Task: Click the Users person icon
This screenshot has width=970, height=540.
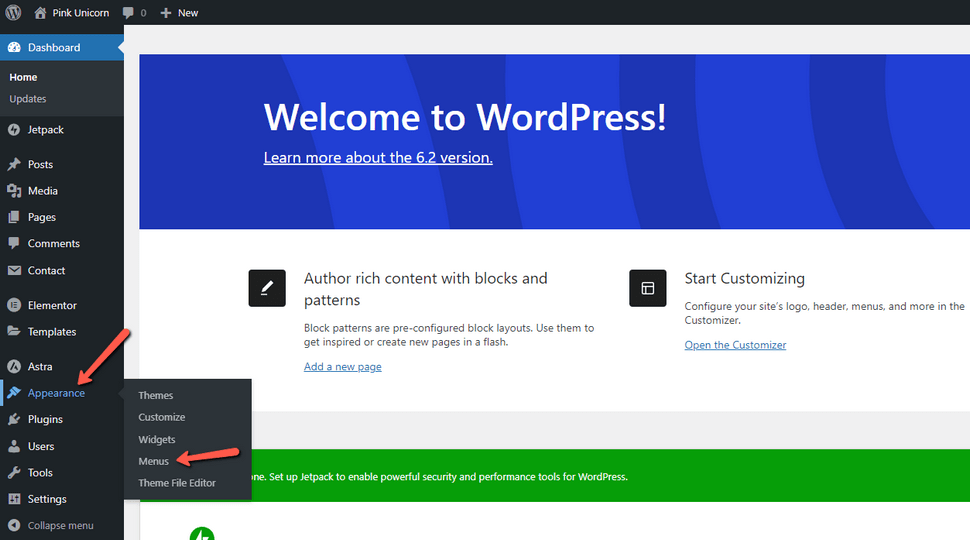Action: [x=14, y=446]
